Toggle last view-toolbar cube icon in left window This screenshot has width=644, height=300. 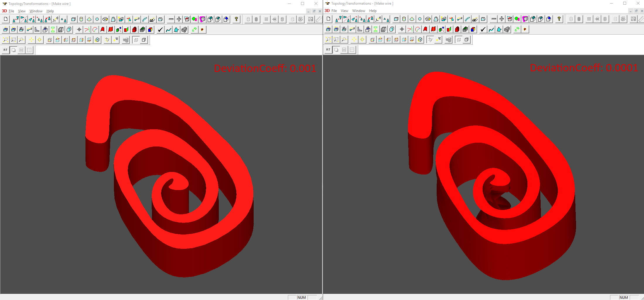click(144, 40)
